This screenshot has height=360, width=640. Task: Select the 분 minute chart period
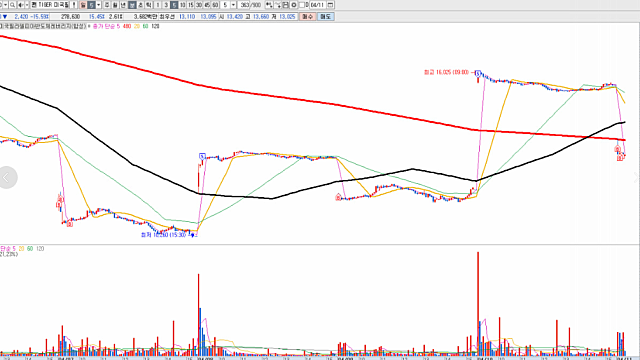[131, 5]
